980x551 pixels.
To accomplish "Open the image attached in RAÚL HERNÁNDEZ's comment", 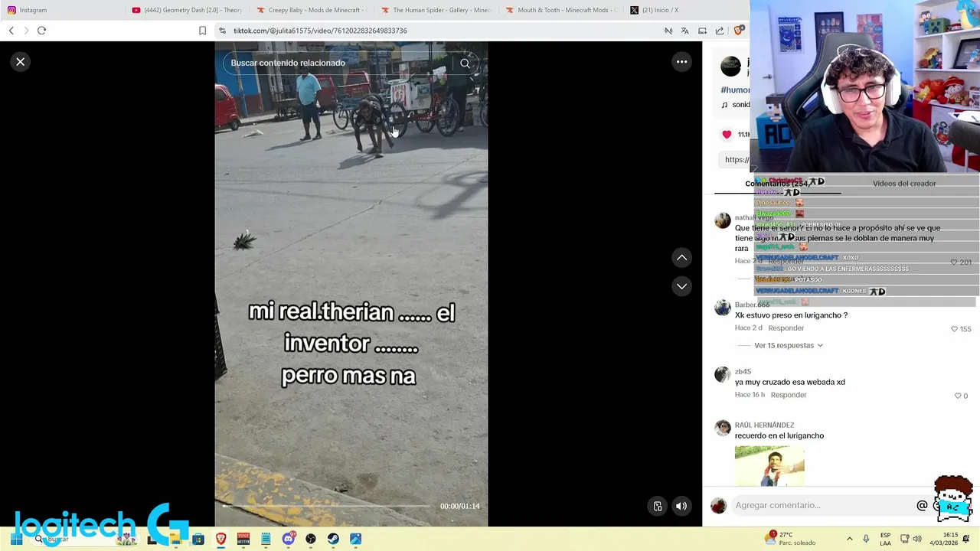I will pyautogui.click(x=769, y=466).
